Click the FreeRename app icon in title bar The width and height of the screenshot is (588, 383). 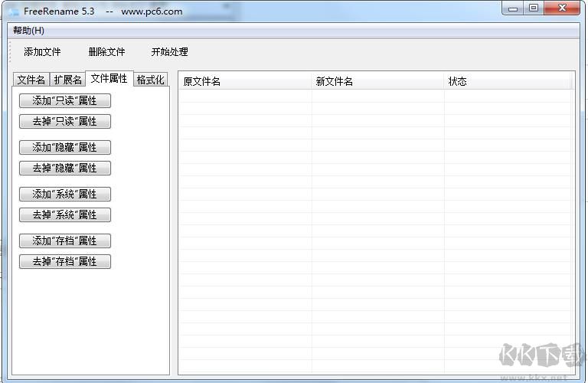[x=14, y=11]
